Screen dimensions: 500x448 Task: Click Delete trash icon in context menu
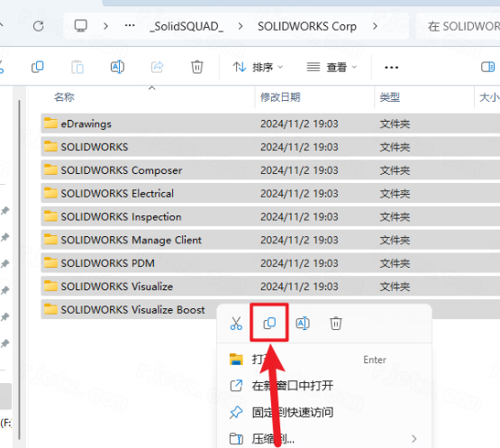click(x=336, y=324)
